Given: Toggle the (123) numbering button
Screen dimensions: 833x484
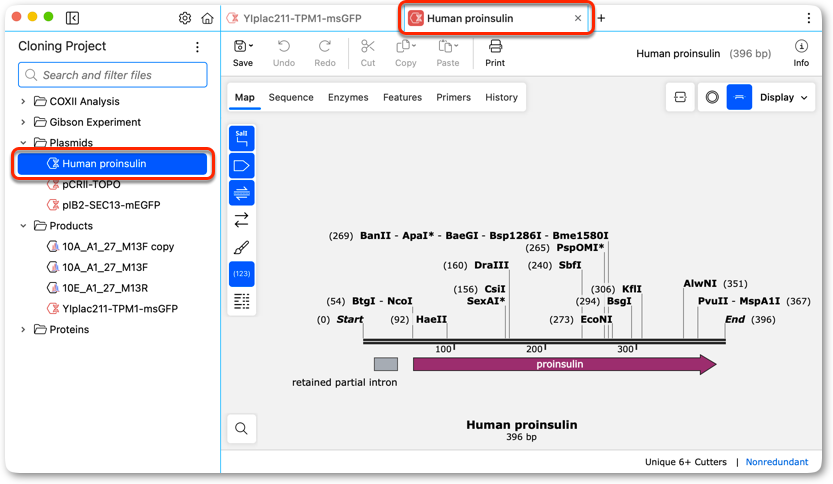Looking at the screenshot, I should point(242,274).
